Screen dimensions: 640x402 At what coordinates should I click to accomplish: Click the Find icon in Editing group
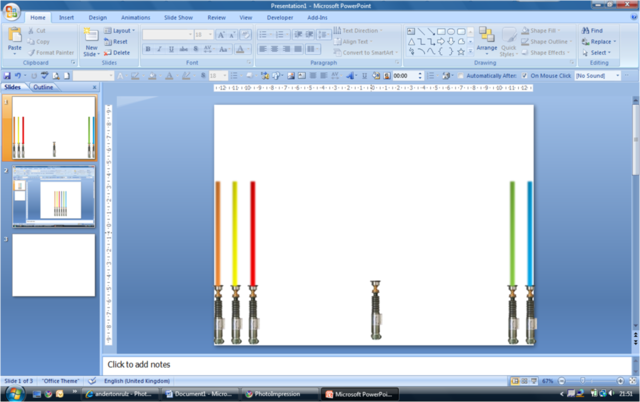tap(592, 31)
